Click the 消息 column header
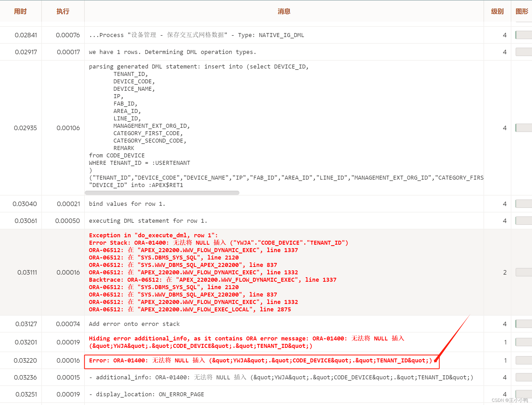This screenshot has width=532, height=405. tap(284, 11)
